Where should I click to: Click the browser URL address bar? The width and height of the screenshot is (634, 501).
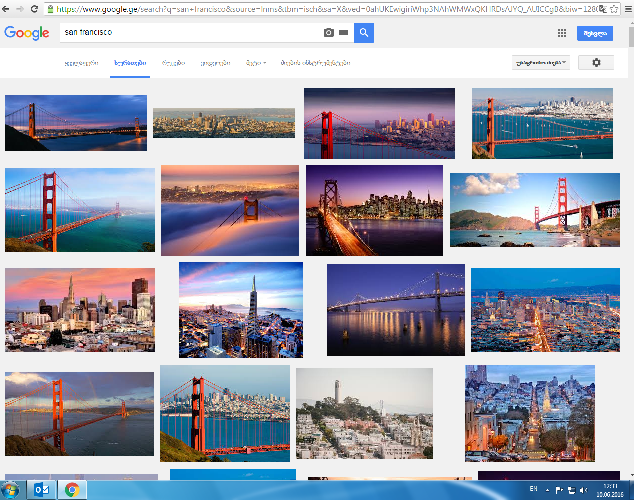click(x=323, y=9)
